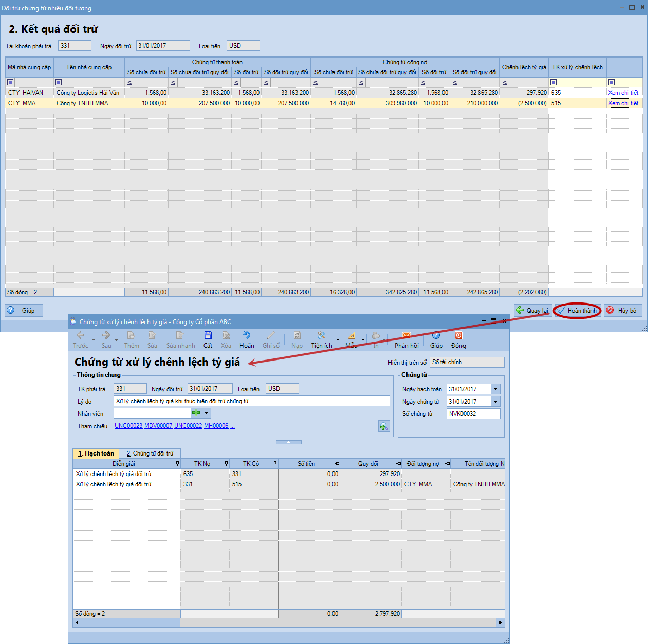
Task: Toggle filter box under Mã nhà cung cấp
Action: pos(11,82)
